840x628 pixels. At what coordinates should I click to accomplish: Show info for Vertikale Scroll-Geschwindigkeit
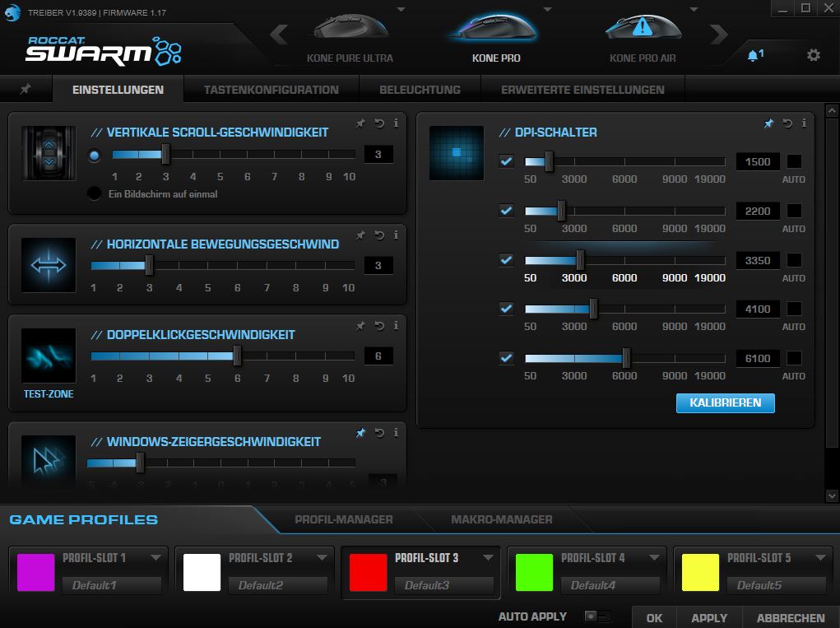click(x=396, y=123)
